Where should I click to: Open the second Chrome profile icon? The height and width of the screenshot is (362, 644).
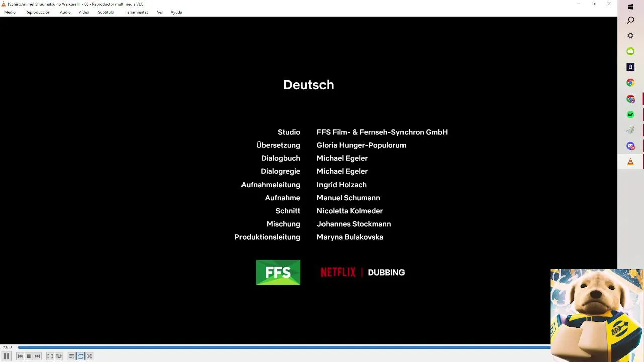click(630, 99)
